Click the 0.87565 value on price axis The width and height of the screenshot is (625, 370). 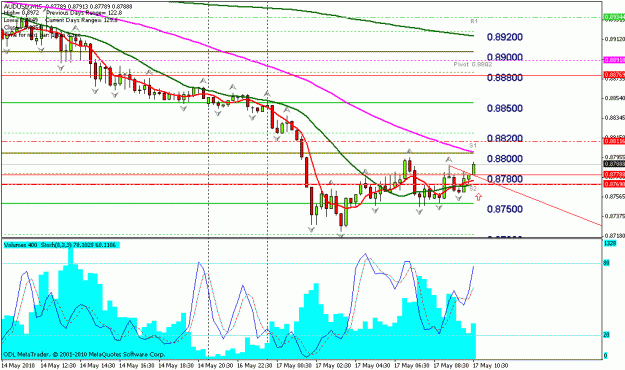pos(615,197)
